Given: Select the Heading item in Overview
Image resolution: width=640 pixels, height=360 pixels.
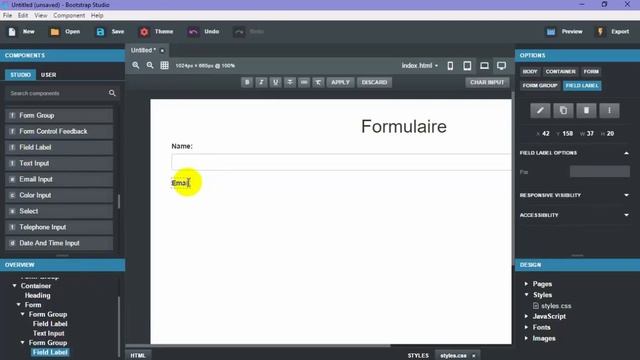Looking at the screenshot, I should tap(38, 295).
